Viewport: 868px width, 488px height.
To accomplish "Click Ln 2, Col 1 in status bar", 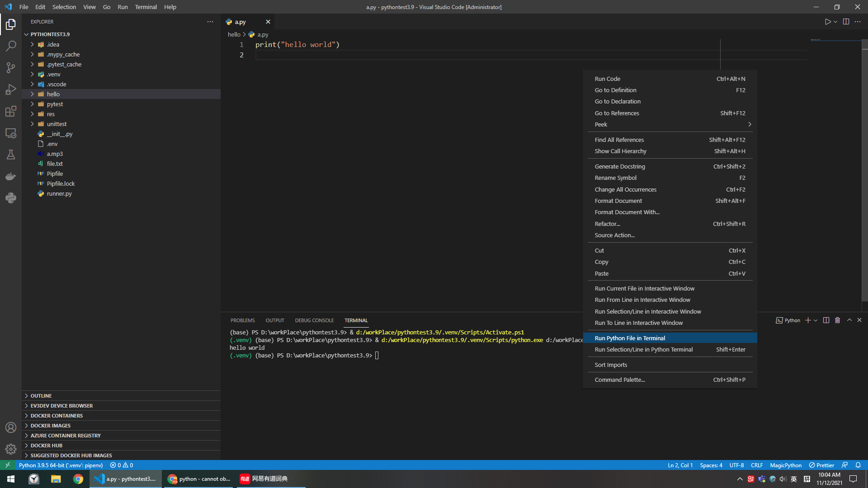I will pyautogui.click(x=680, y=465).
